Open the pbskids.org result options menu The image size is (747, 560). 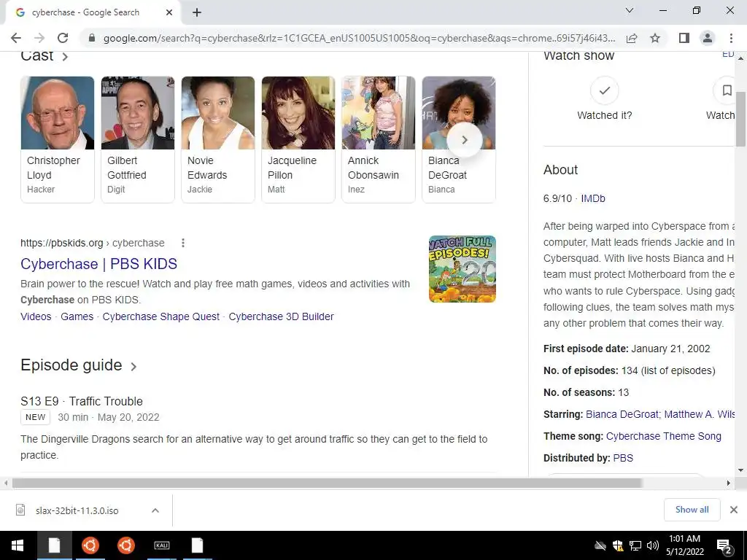click(x=183, y=243)
